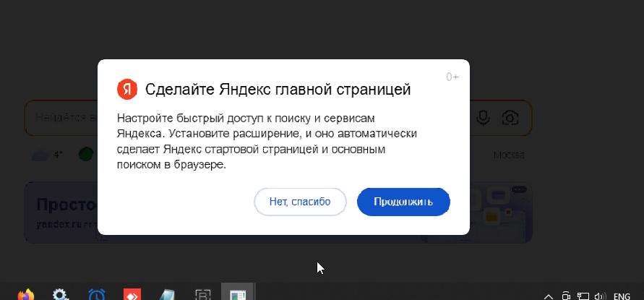The image size is (644, 300).
Task: Open Firefox from the taskbar
Action: tap(26, 295)
